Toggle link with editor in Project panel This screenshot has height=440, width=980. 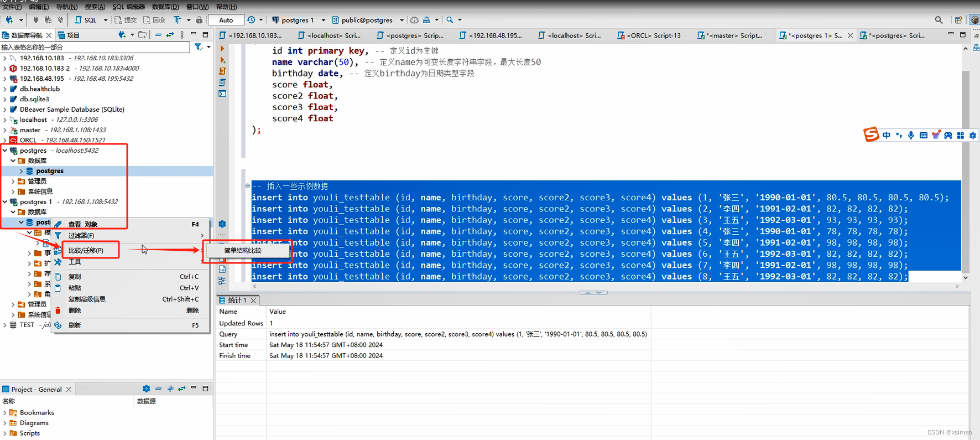click(181, 389)
